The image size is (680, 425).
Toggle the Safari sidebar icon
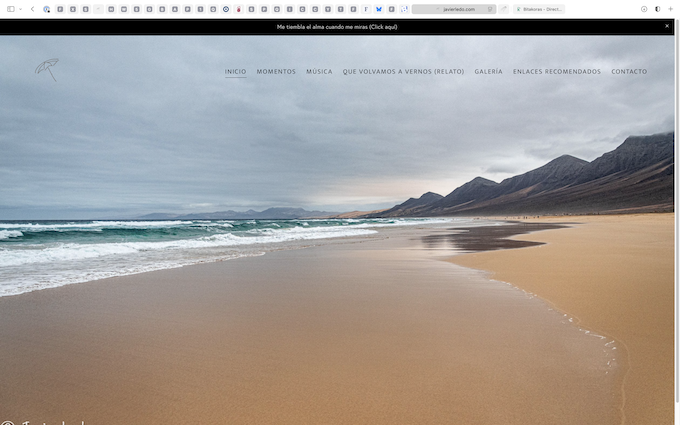coord(11,9)
